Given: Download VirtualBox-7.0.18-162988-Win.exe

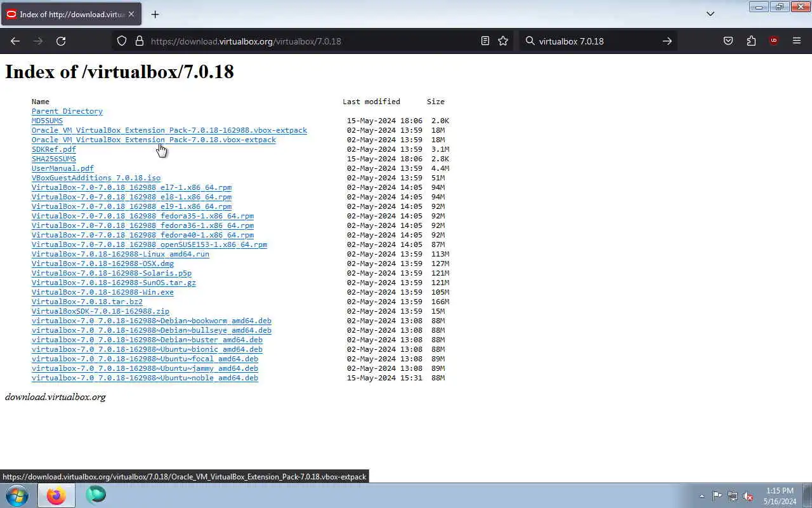Looking at the screenshot, I should click(x=103, y=292).
